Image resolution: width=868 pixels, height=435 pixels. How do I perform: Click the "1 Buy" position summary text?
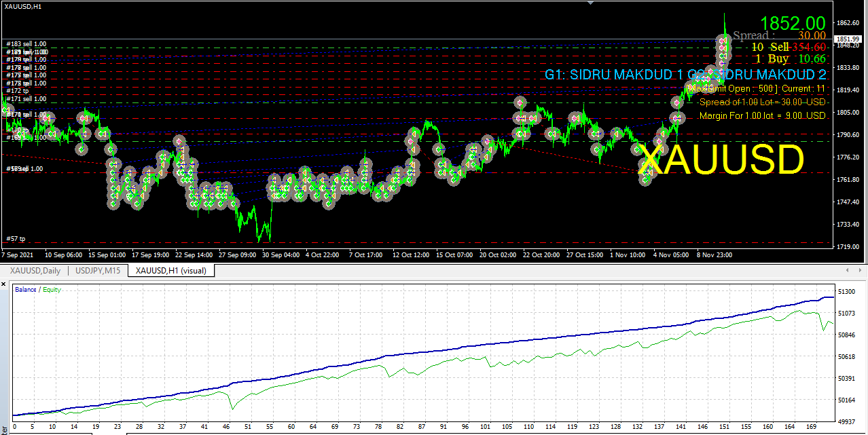[772, 59]
